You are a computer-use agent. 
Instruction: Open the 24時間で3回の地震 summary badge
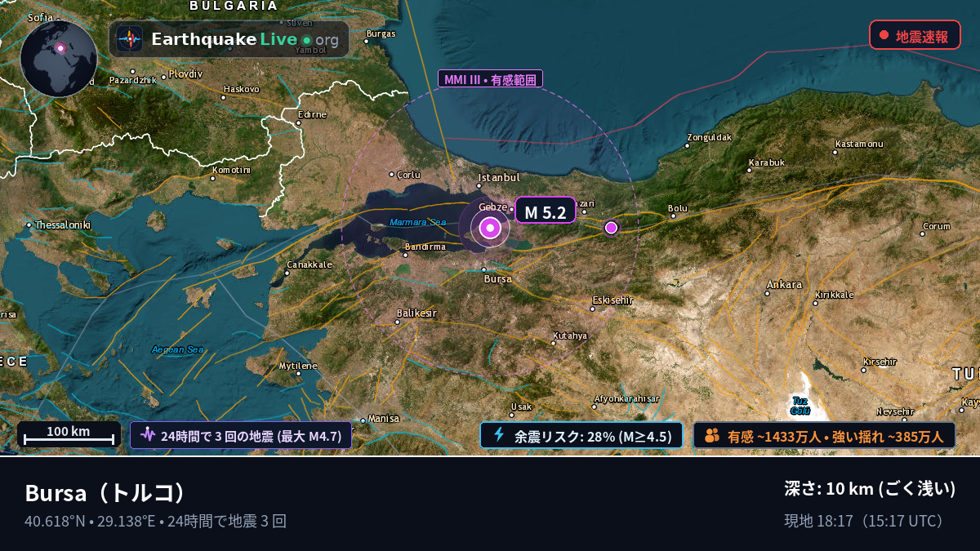[x=241, y=436]
